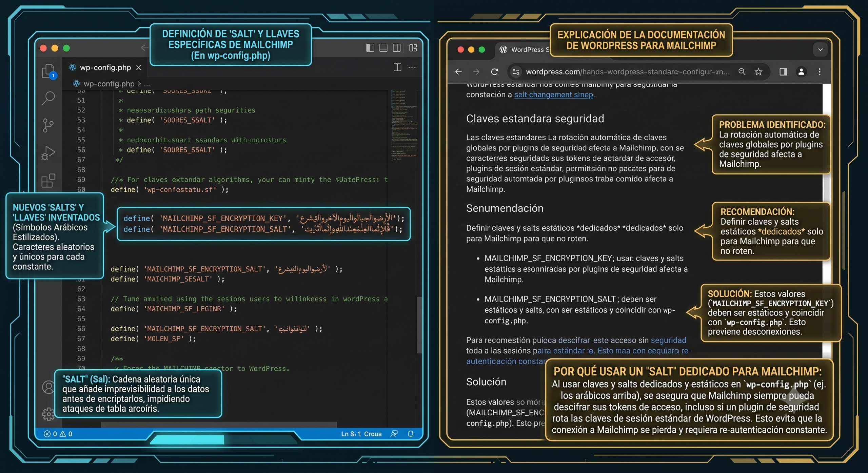Open Search in VS Code activity bar

[48, 98]
